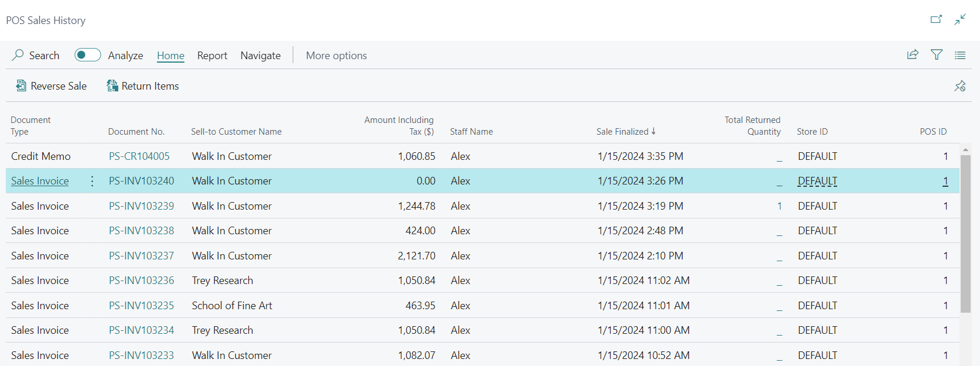Open the Report menu
Viewport: 980px width, 366px height.
click(x=212, y=56)
